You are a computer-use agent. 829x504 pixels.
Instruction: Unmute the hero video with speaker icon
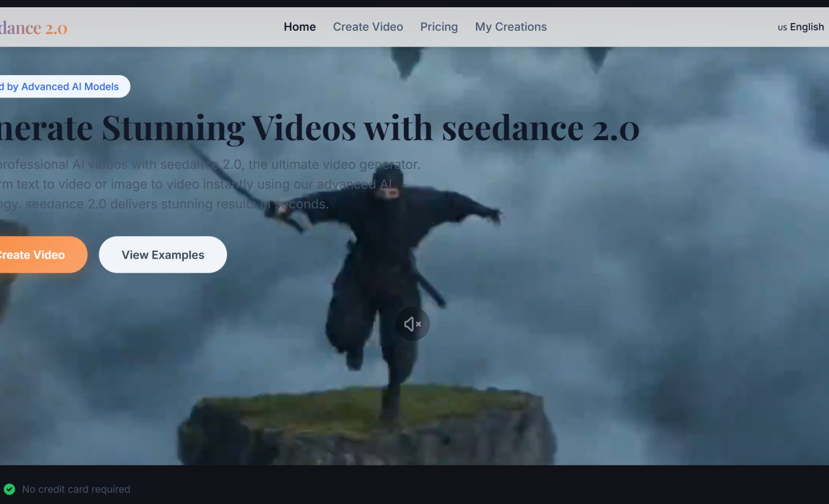click(413, 324)
